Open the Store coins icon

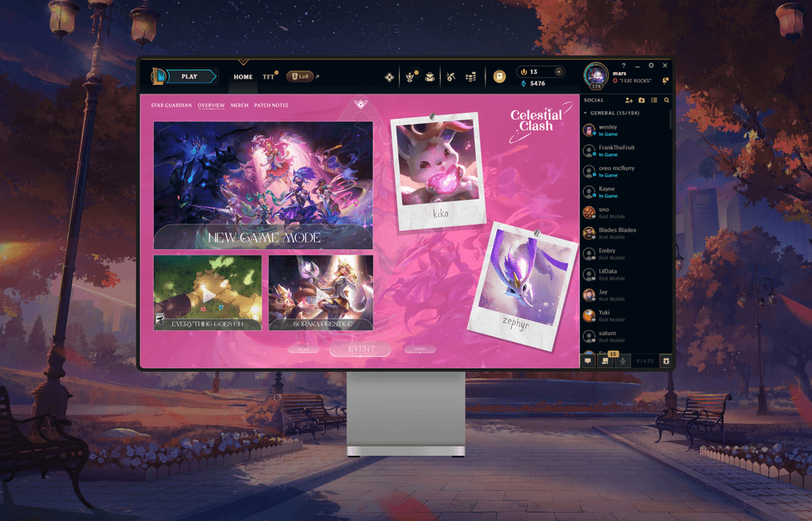pyautogui.click(x=471, y=77)
